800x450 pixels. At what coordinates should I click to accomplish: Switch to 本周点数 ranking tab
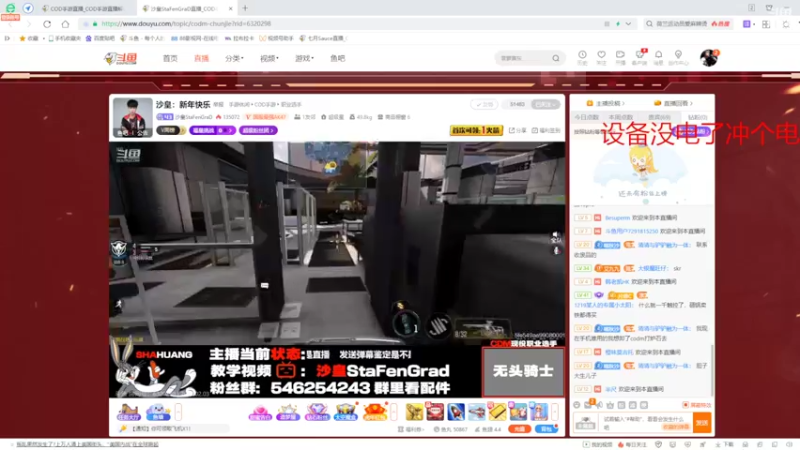tap(621, 117)
